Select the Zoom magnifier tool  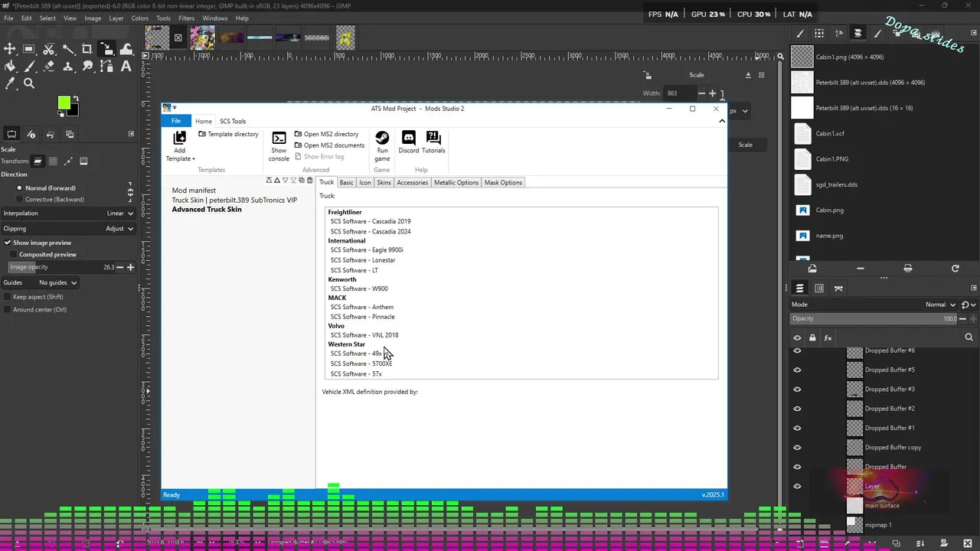click(x=29, y=83)
